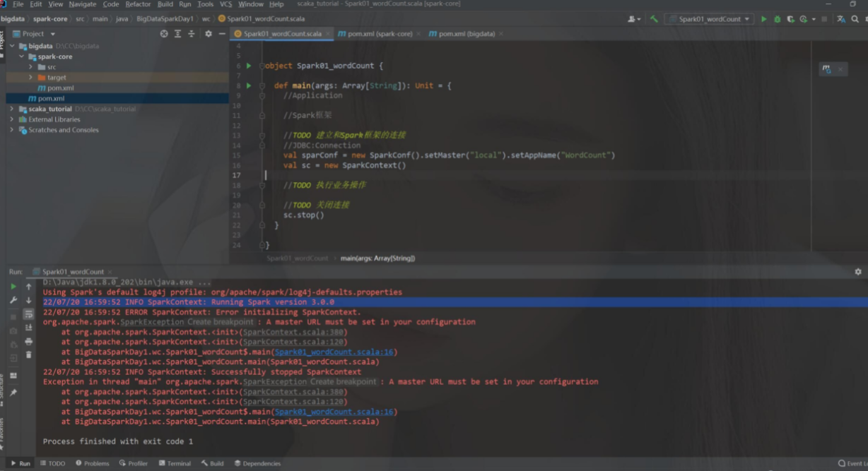Click the green Build hammer icon
The width and height of the screenshot is (868, 471).
(x=654, y=19)
